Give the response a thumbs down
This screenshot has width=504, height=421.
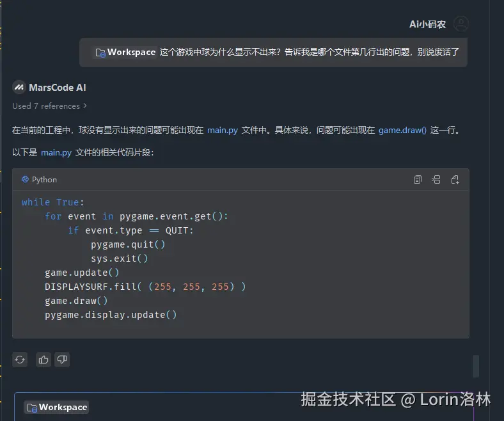(62, 360)
